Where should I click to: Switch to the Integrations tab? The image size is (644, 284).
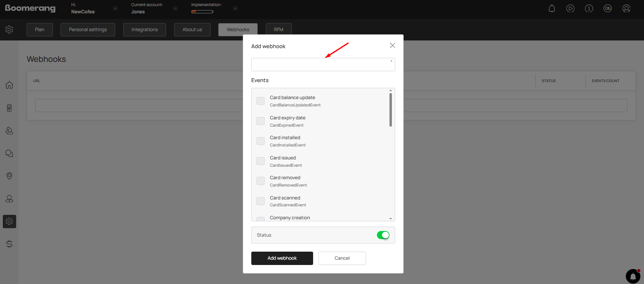click(x=144, y=30)
